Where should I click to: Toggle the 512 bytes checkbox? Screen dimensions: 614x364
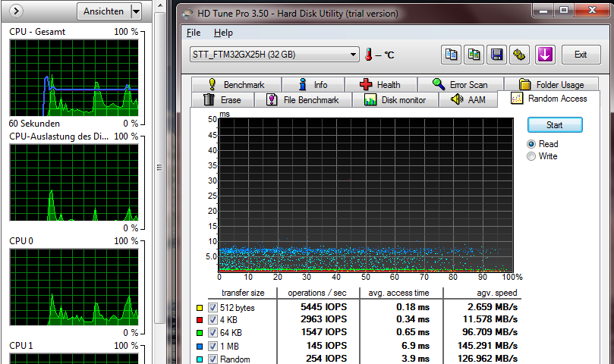pos(213,307)
